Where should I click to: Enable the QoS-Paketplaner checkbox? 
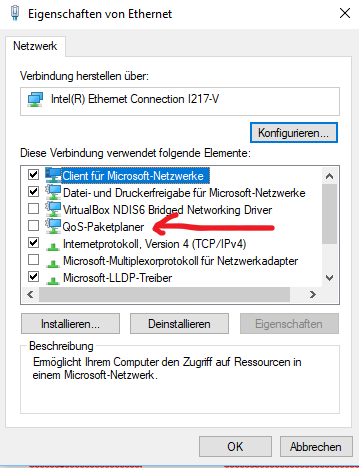coord(33,226)
